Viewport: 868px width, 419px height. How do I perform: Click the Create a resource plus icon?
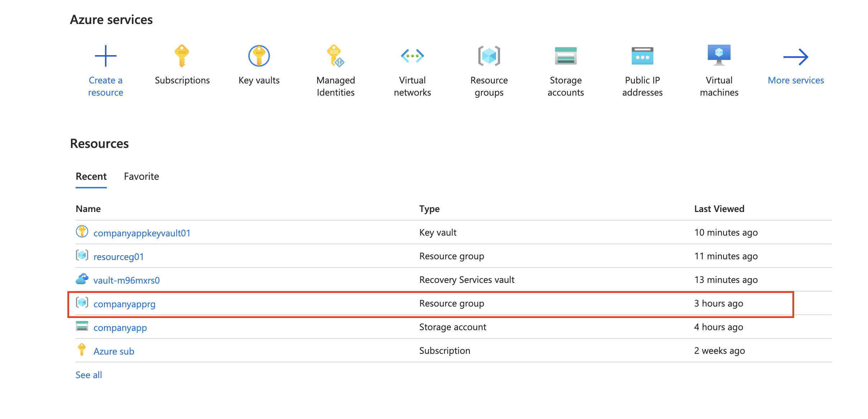point(106,56)
